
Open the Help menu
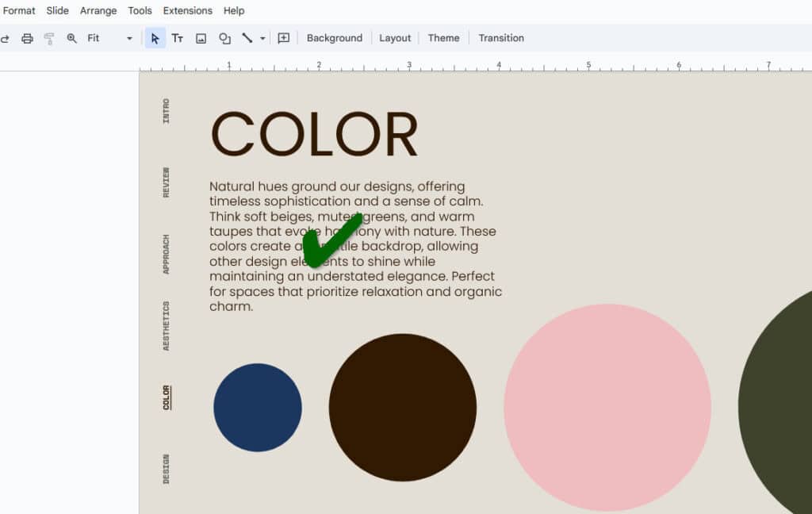(x=234, y=11)
